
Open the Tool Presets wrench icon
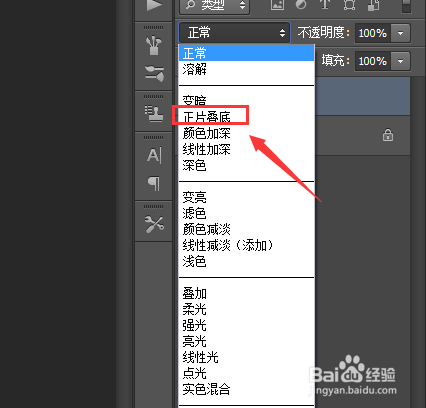(154, 224)
